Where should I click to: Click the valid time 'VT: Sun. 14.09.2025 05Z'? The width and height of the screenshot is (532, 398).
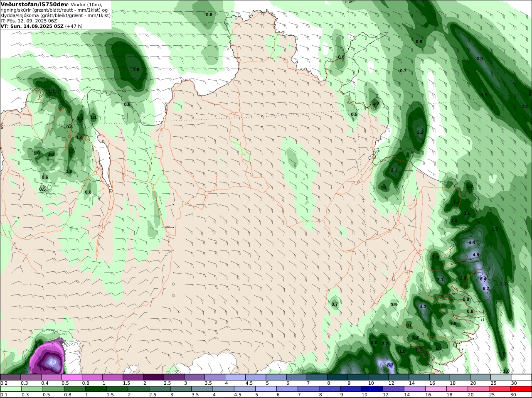click(x=32, y=26)
